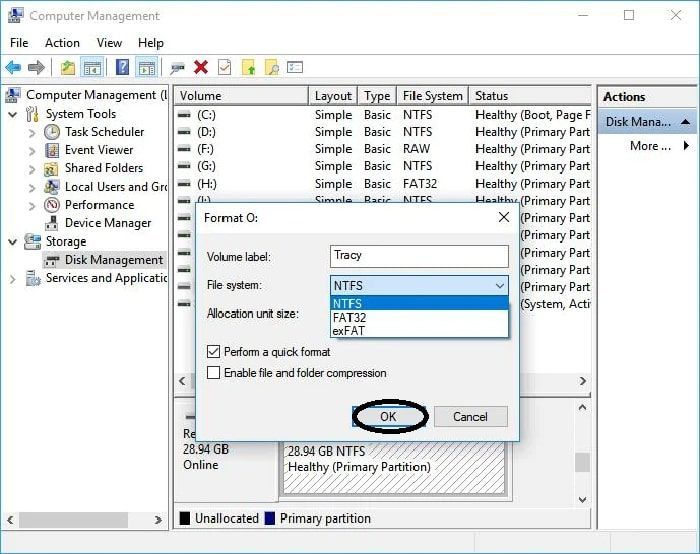Select Services and Applications node
Screen dimensions: 700x554
[106, 278]
